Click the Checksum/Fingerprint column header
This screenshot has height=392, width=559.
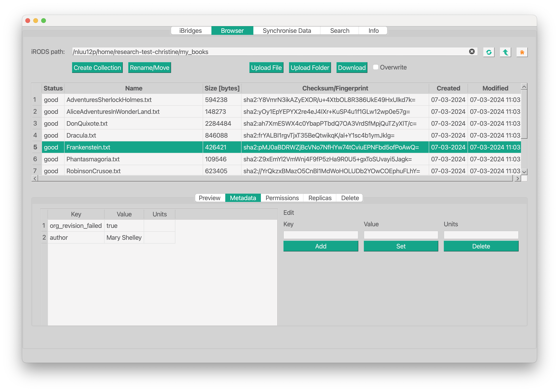(x=335, y=88)
